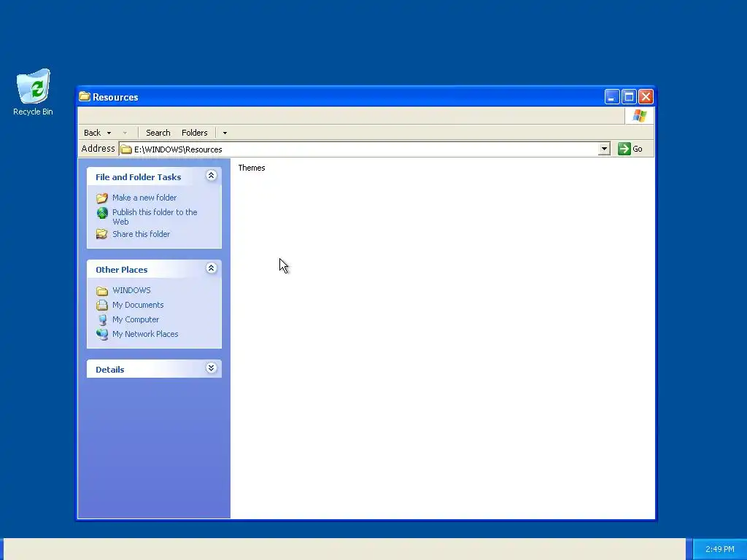
Task: Open the Back button history dropdown arrow
Action: 109,133
